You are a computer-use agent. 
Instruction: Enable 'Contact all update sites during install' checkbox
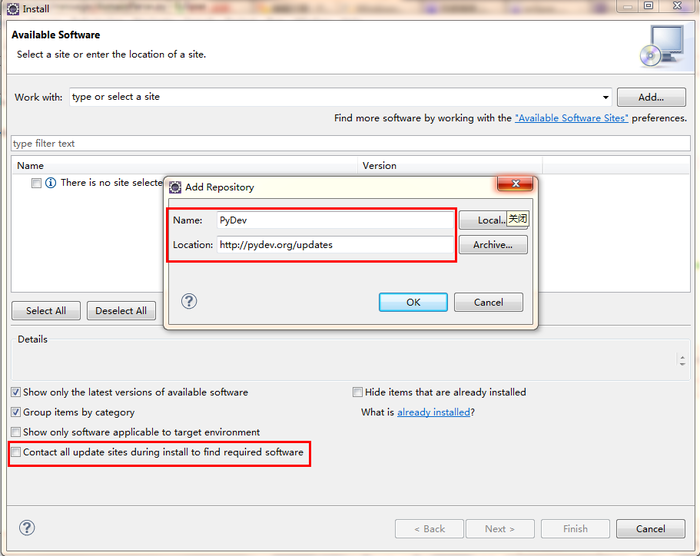[15, 453]
